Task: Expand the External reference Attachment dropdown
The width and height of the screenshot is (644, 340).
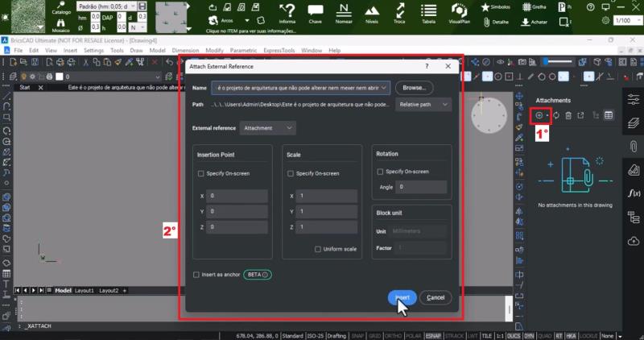Action: [268, 128]
